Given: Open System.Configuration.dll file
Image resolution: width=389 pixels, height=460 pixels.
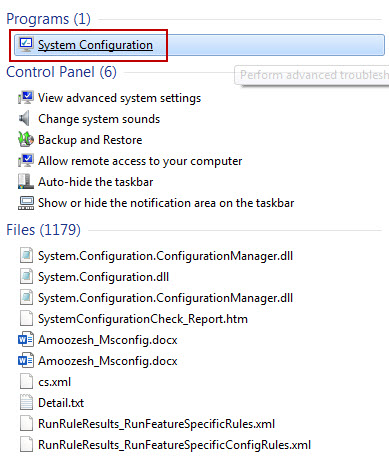Looking at the screenshot, I should click(103, 277).
